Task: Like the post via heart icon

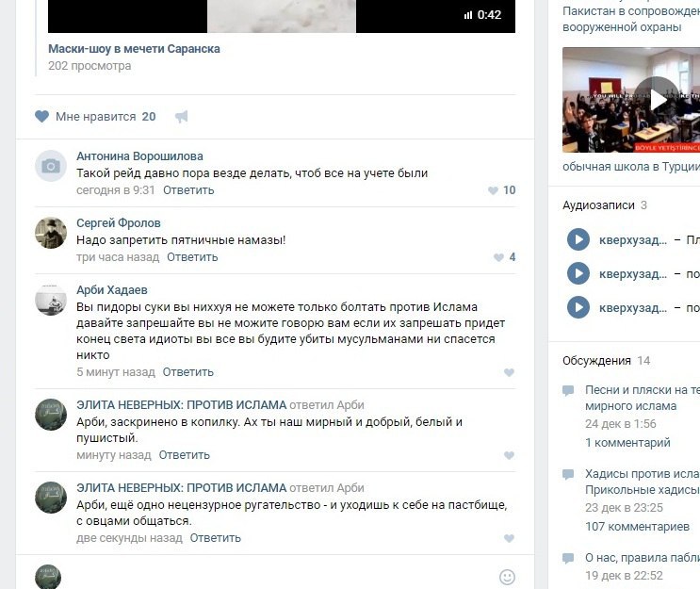Action: pyautogui.click(x=42, y=117)
